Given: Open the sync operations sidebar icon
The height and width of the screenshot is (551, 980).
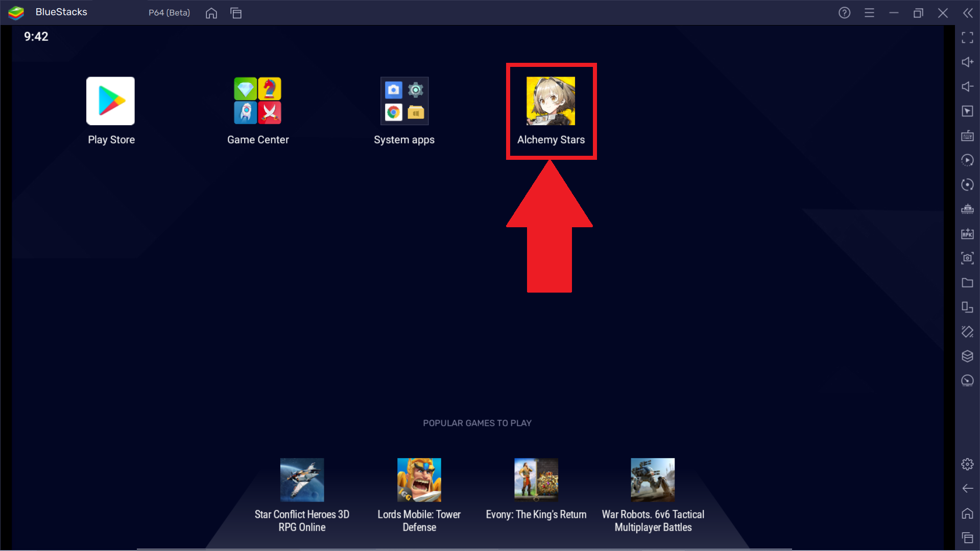Looking at the screenshot, I should [x=967, y=160].
